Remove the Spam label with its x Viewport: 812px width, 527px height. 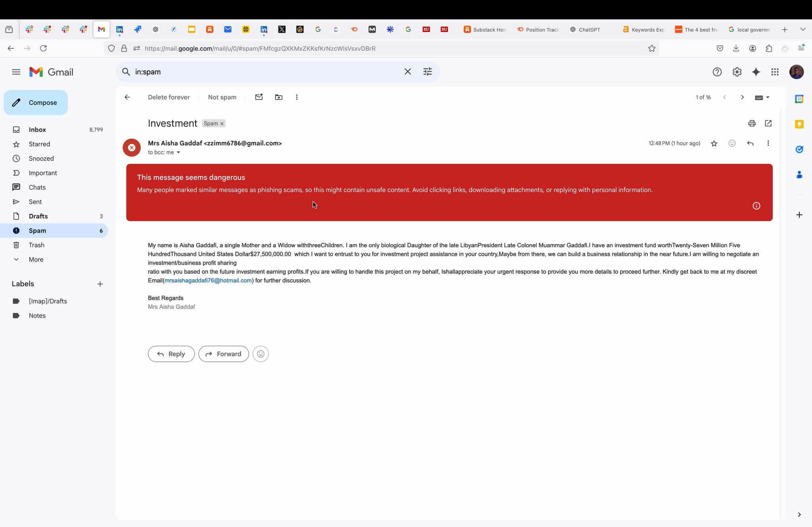click(x=222, y=124)
